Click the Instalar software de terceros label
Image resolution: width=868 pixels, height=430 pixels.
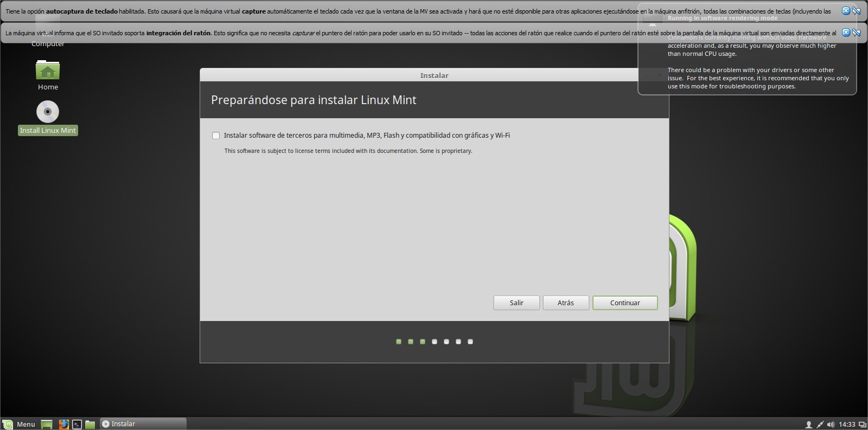pyautogui.click(x=367, y=136)
